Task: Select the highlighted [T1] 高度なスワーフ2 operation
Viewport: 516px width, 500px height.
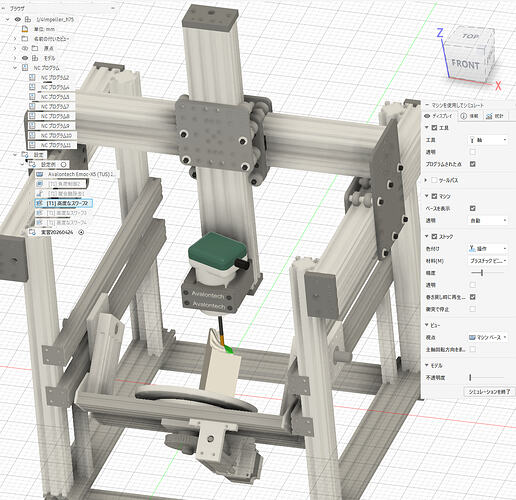Action: click(64, 203)
